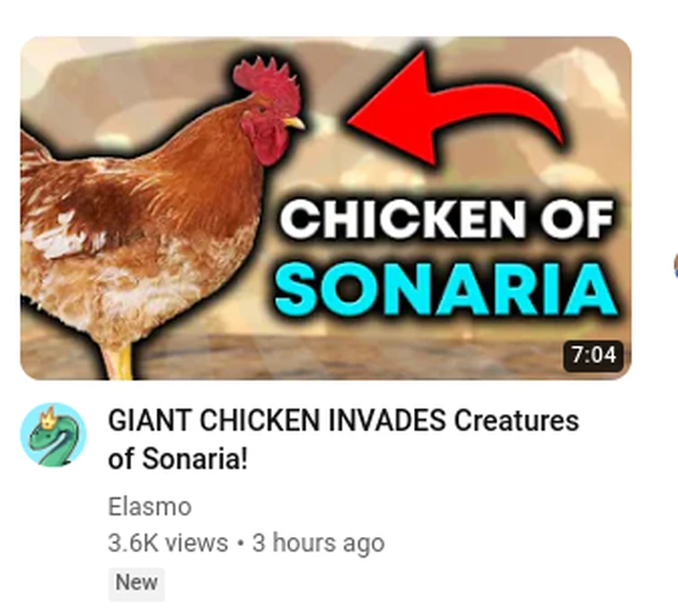Viewport: 678px width, 616px height.
Task: Click the New badge under the video
Action: coord(136,583)
